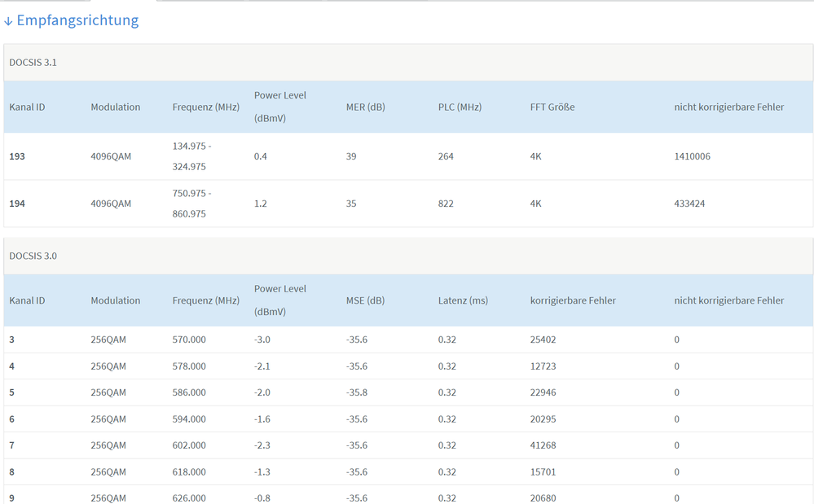Viewport: 814px width, 504px height.
Task: Click the power level value -1.3
Action: tap(262, 472)
